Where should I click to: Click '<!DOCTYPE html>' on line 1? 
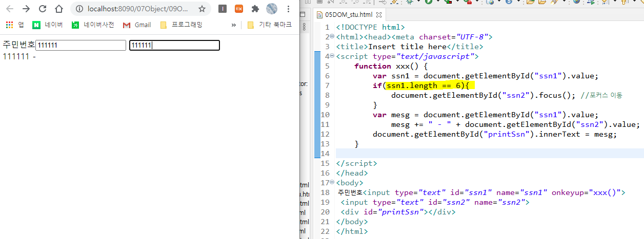pos(370,27)
